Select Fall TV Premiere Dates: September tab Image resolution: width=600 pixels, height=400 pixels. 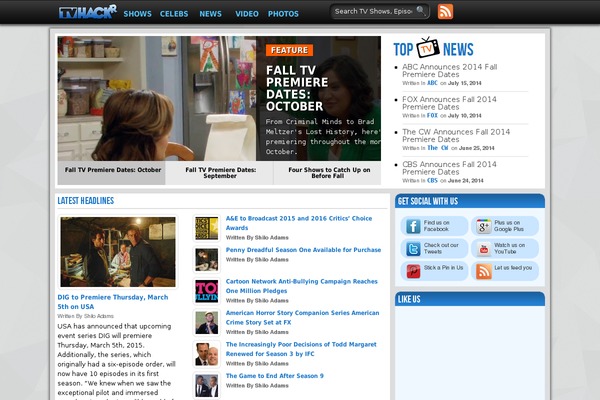point(220,173)
